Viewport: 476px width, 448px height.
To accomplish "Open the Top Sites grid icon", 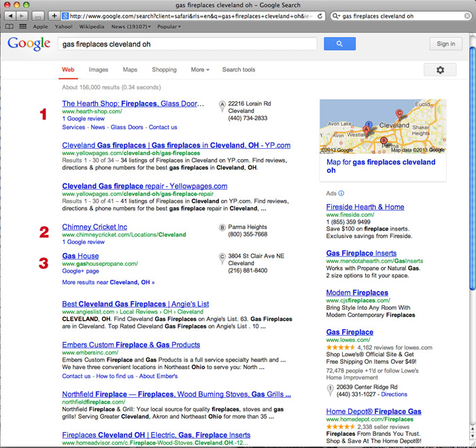I will click(x=22, y=27).
